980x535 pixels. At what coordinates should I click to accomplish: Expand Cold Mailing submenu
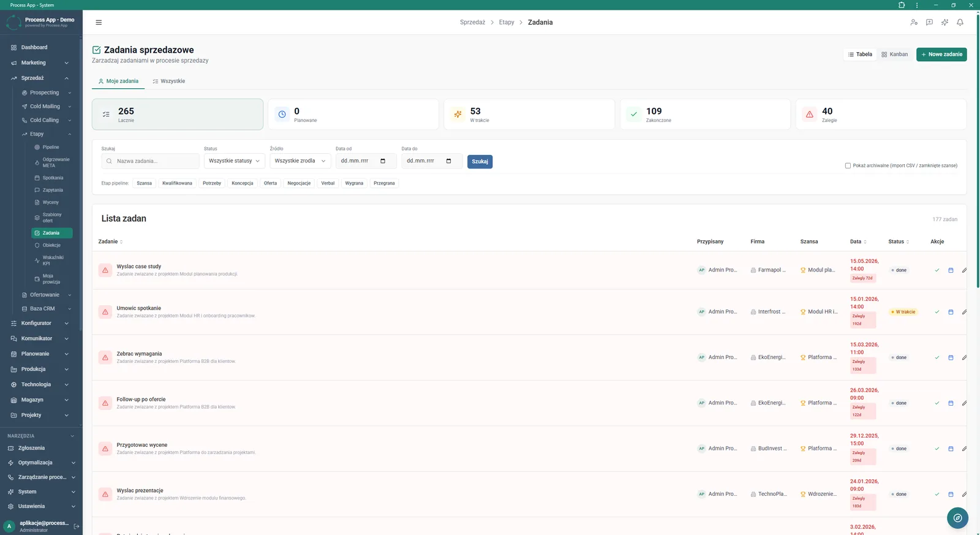click(47, 107)
